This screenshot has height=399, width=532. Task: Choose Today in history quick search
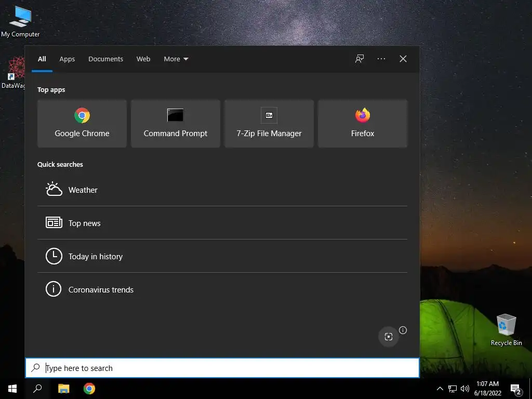[222, 256]
